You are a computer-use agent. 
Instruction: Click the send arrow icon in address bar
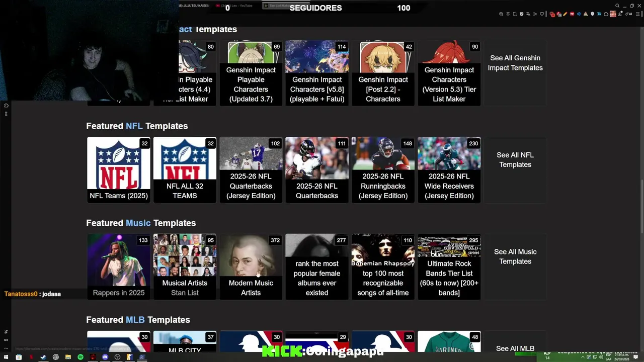pos(535,14)
